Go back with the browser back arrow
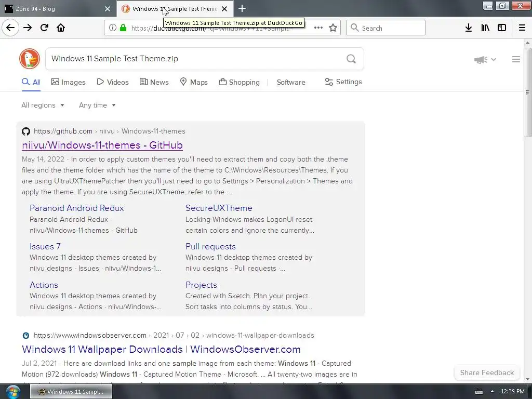 coord(10,28)
